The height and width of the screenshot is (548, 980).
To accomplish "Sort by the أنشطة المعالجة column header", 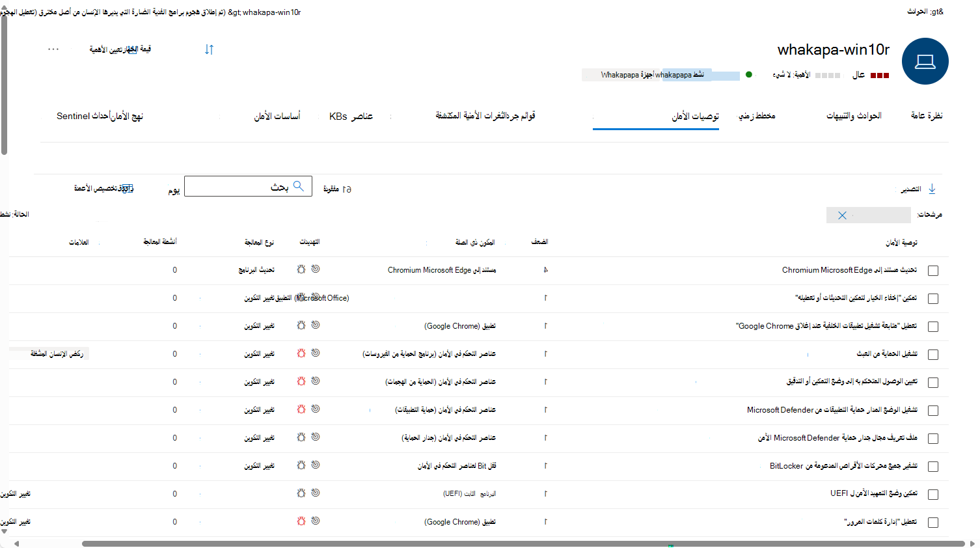I will click(160, 241).
